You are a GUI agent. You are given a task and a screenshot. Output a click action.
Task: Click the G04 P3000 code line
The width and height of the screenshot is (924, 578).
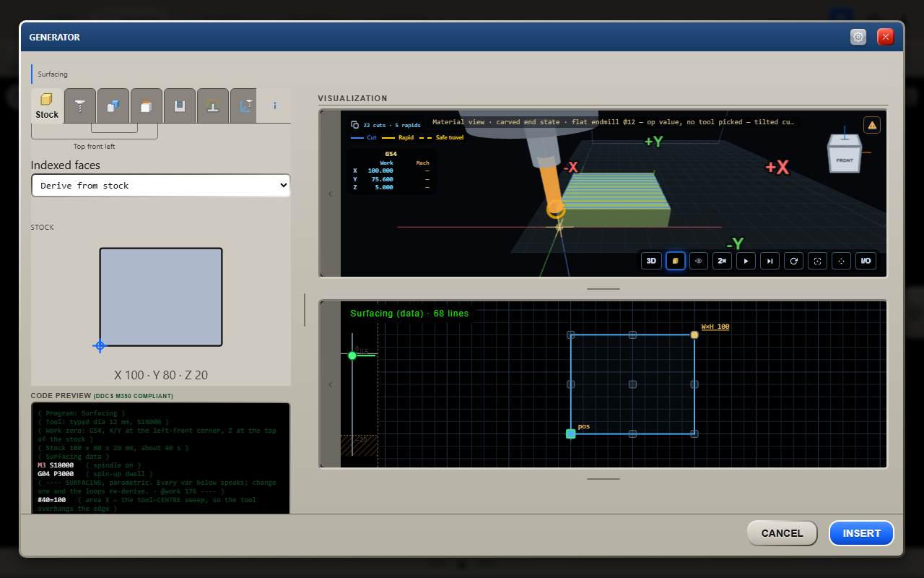tap(56, 474)
